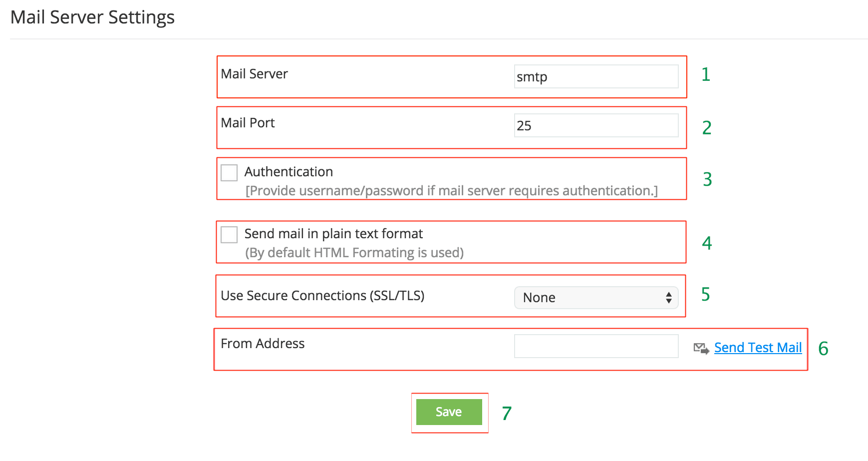The image size is (868, 461).
Task: Click the Mail Port field showing 25
Action: pos(596,126)
